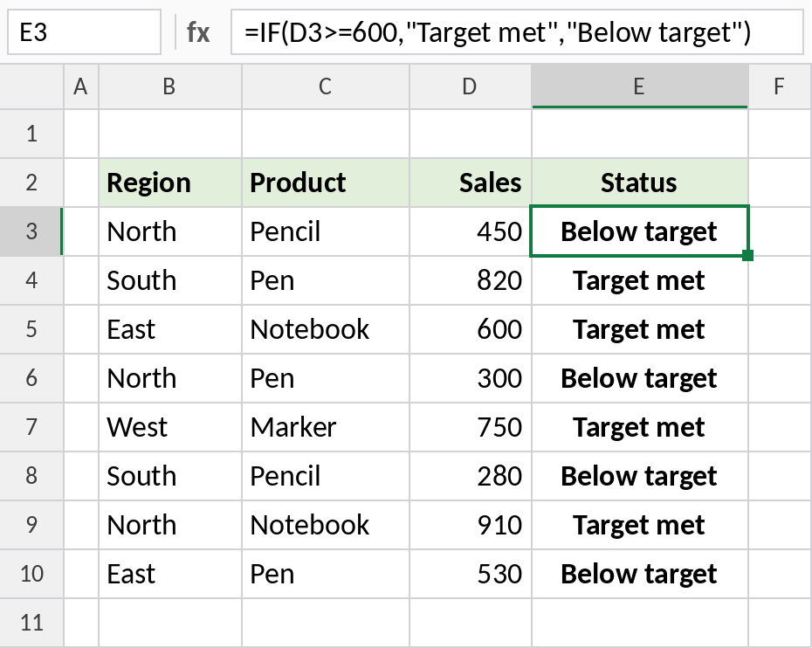Screen dimensions: 812x648
Task: Select row 5 header
Action: [31, 329]
